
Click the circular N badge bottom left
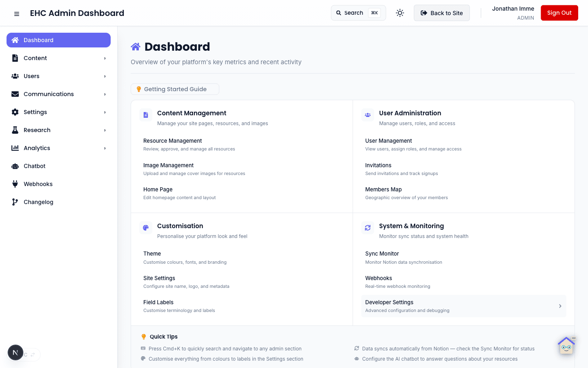pyautogui.click(x=16, y=352)
